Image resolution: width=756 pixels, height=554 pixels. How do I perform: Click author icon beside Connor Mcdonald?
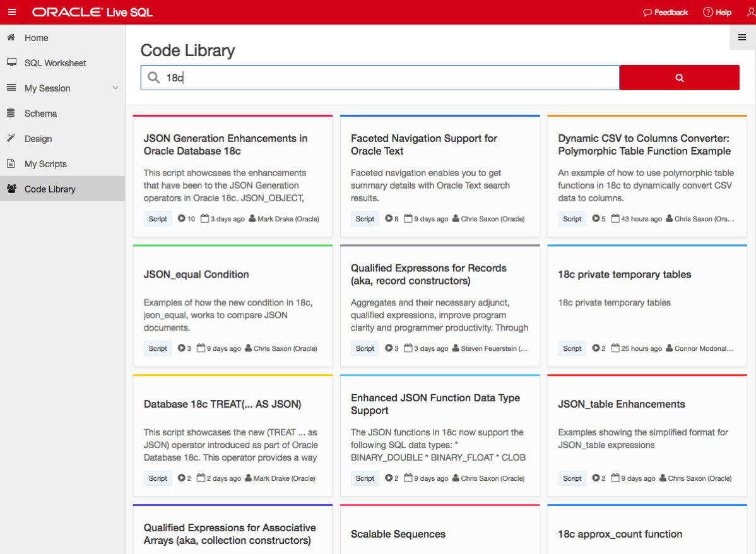pyautogui.click(x=669, y=348)
